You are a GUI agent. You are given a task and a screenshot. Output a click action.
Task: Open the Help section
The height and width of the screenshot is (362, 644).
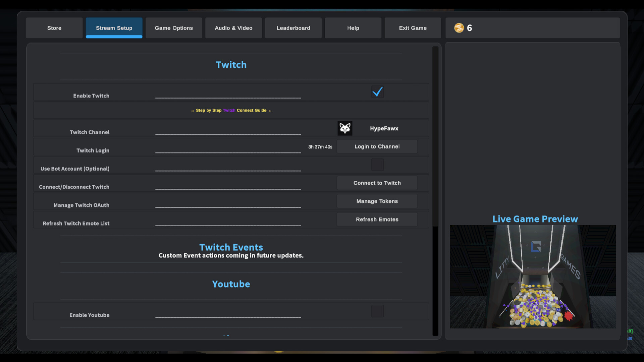pos(353,28)
